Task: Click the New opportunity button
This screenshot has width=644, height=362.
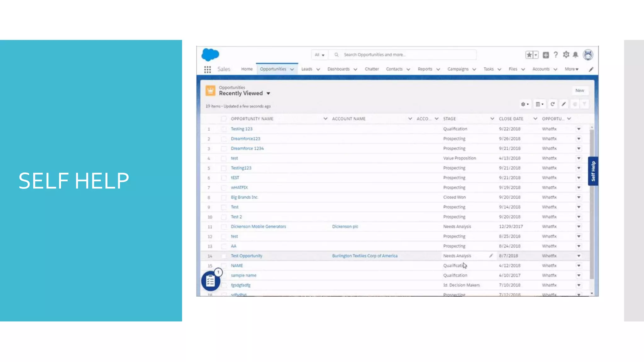Action: tap(580, 90)
